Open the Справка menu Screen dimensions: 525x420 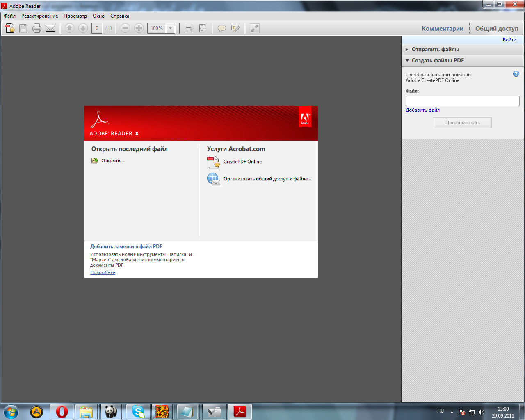pos(120,16)
